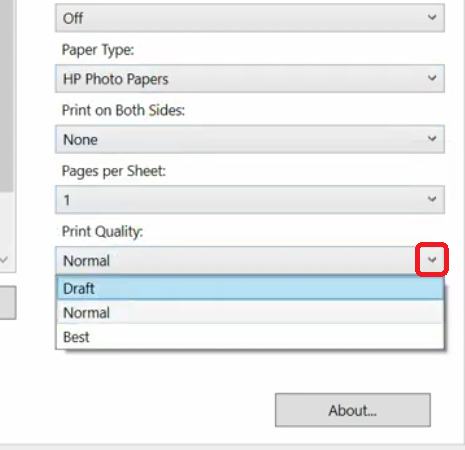Viewport: 465px width, 450px height.
Task: Open the About... dialog
Action: pyautogui.click(x=353, y=410)
